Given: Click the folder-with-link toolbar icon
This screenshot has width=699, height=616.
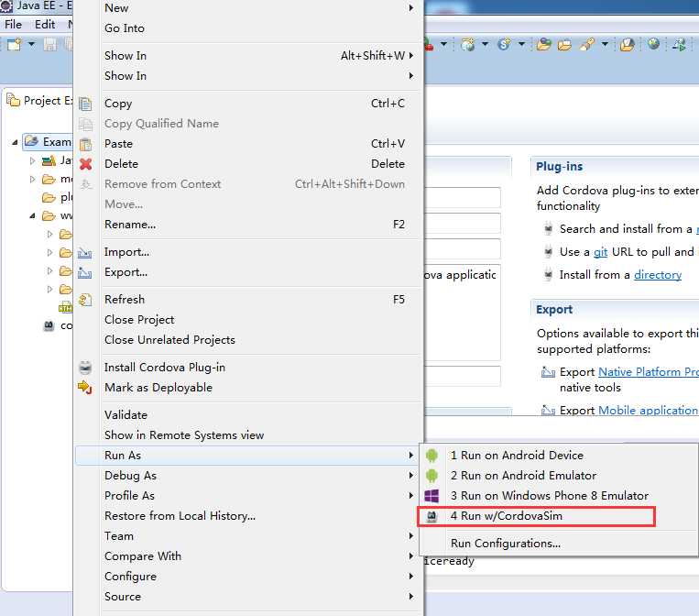Looking at the screenshot, I should coord(544,44).
